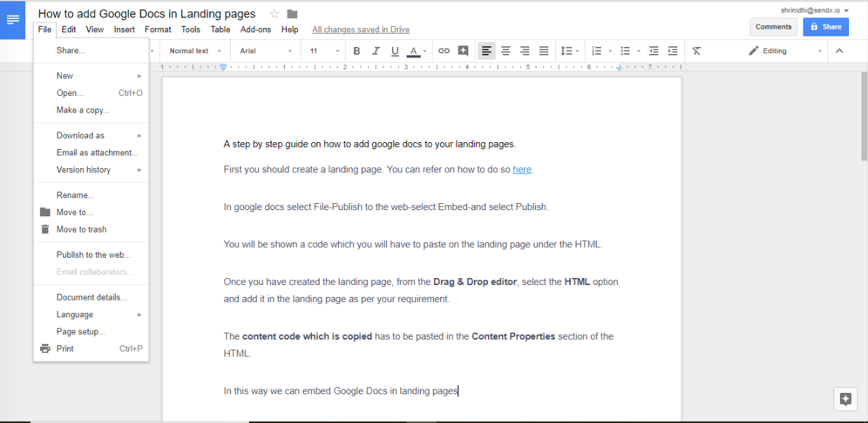Viewport: 868px width, 423px height.
Task: Open the Edit menu
Action: tap(69, 29)
